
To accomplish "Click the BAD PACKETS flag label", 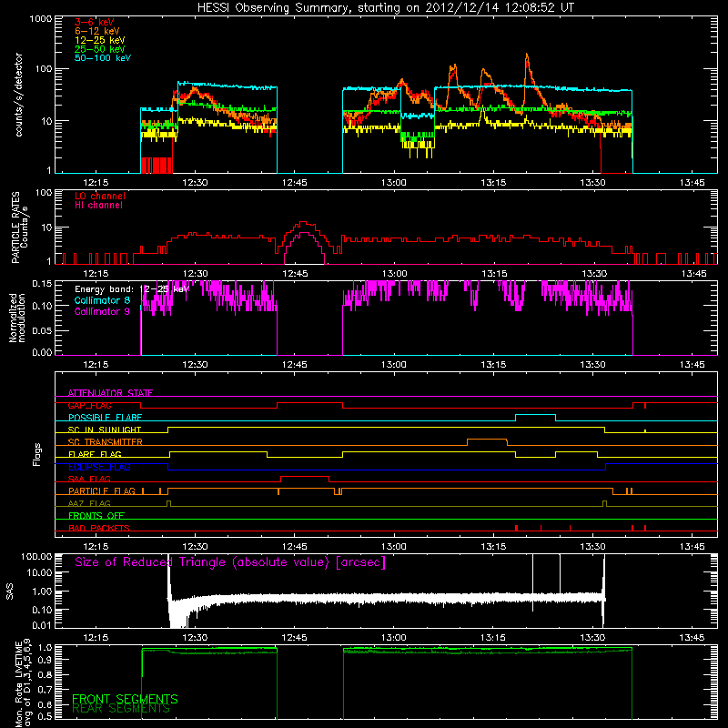I will click(99, 529).
